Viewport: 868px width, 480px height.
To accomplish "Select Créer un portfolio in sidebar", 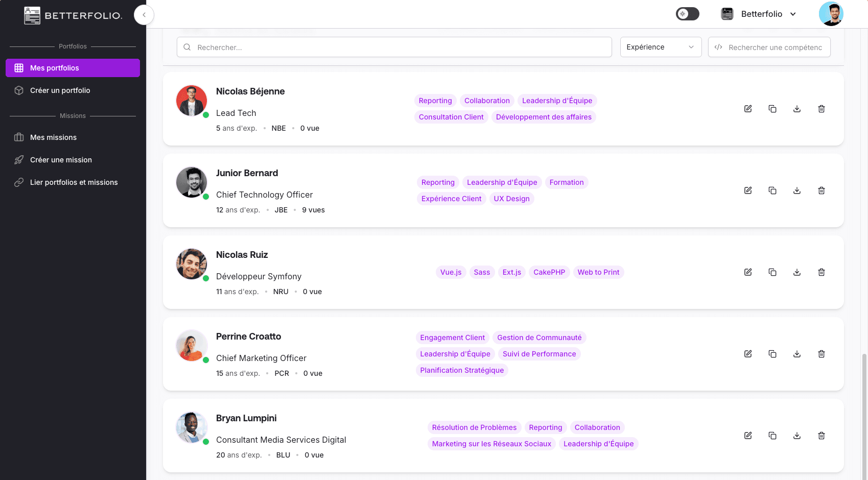I will click(60, 90).
